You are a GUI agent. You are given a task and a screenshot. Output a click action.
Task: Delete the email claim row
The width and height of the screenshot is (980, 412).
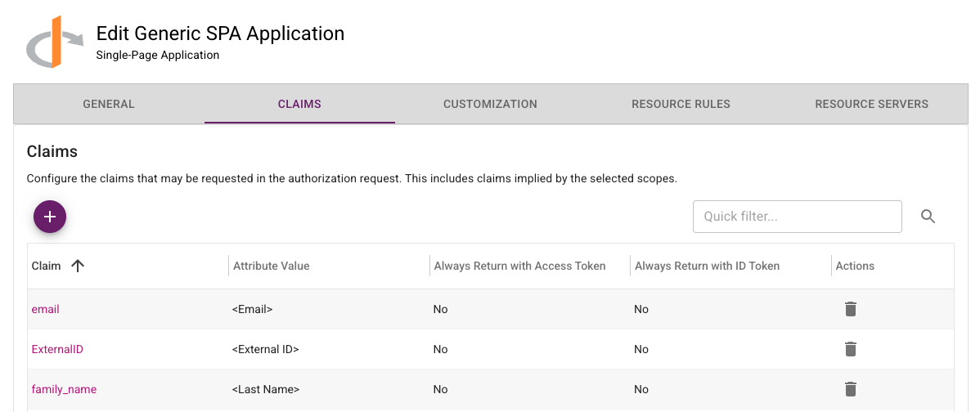pyautogui.click(x=850, y=309)
